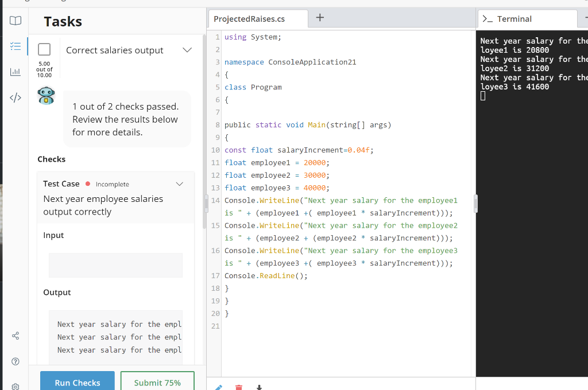The width and height of the screenshot is (588, 390).
Task: Expand the Correct salaries output chevron
Action: coord(187,50)
